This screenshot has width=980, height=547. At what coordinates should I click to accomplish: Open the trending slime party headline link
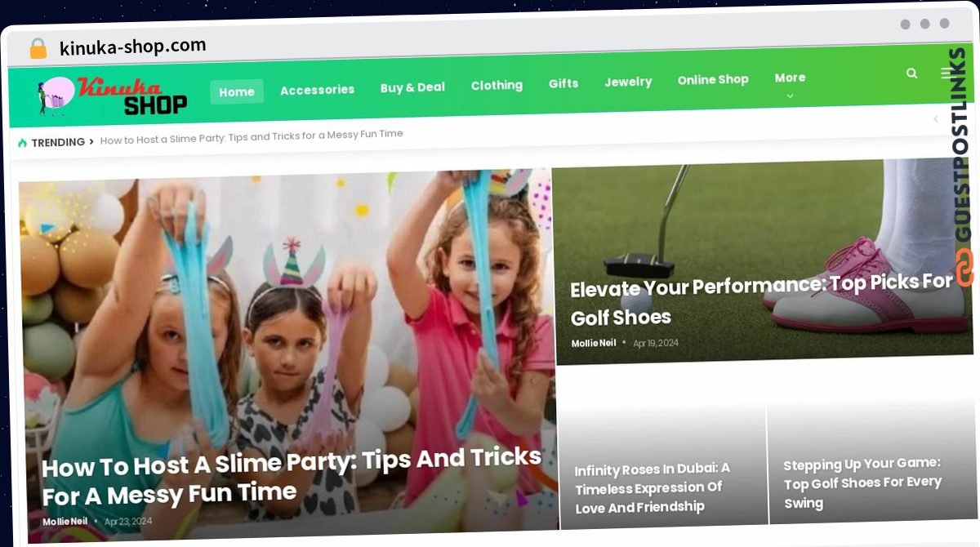(252, 136)
